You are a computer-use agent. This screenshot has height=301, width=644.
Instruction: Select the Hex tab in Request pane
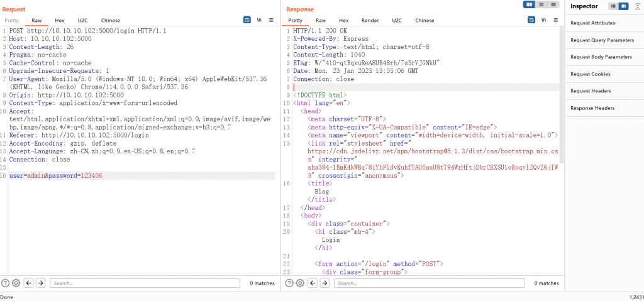pyautogui.click(x=60, y=20)
